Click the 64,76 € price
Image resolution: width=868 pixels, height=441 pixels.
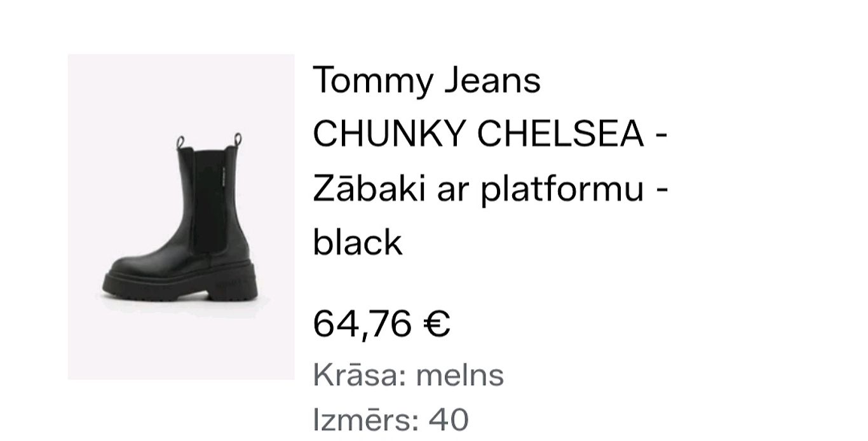[381, 323]
